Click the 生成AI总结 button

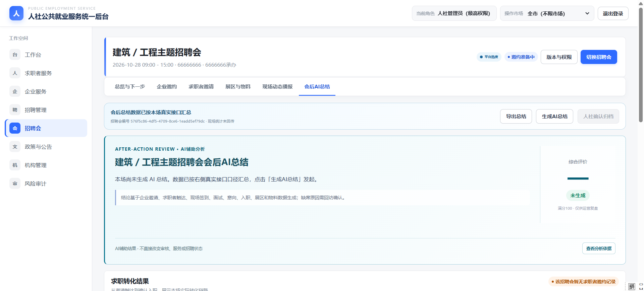[554, 116]
